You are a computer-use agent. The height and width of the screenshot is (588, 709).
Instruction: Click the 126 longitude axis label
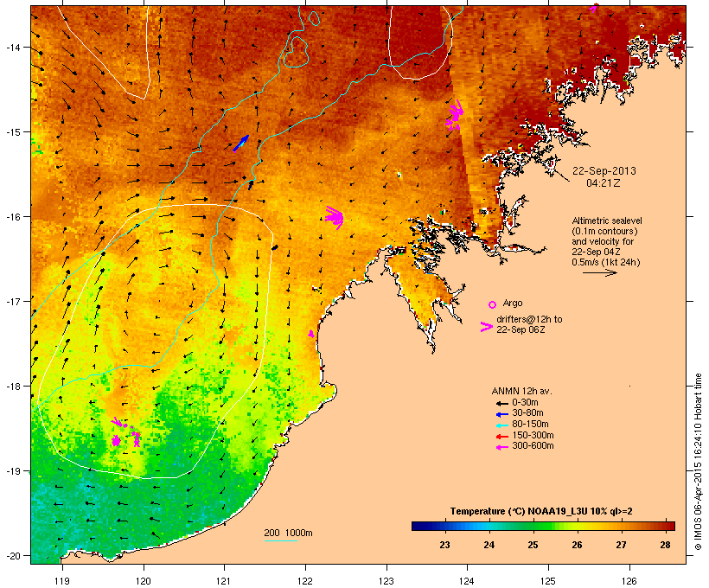pyautogui.click(x=629, y=581)
